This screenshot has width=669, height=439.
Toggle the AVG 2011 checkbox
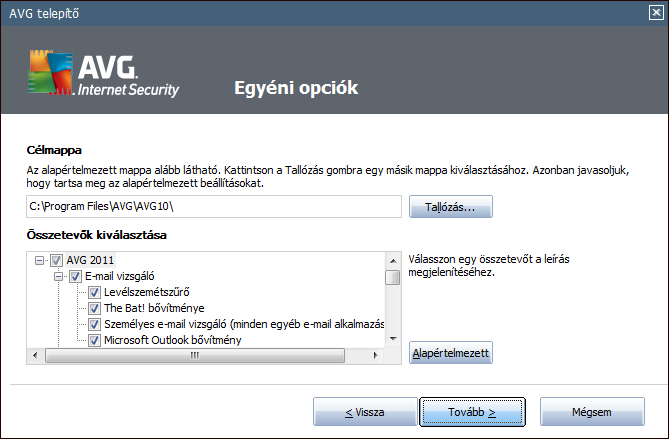(56, 260)
